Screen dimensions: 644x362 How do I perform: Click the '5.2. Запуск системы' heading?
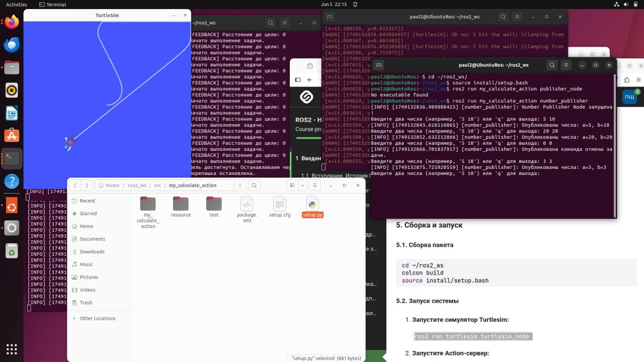click(x=427, y=301)
